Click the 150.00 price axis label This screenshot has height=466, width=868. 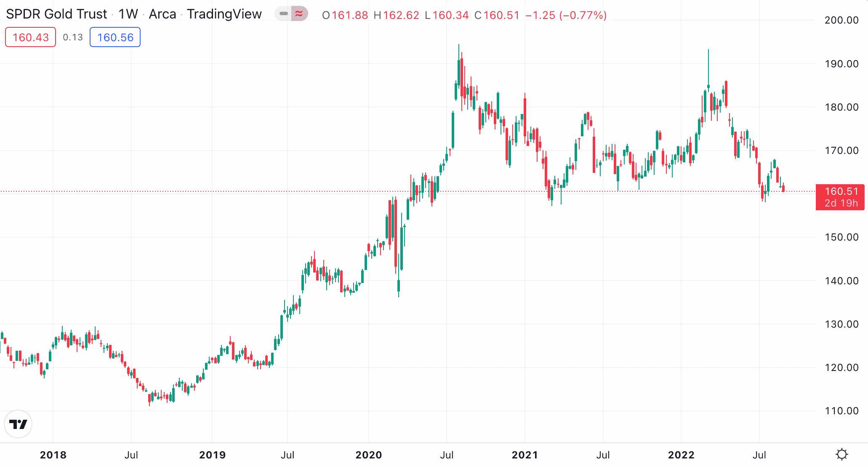point(841,237)
